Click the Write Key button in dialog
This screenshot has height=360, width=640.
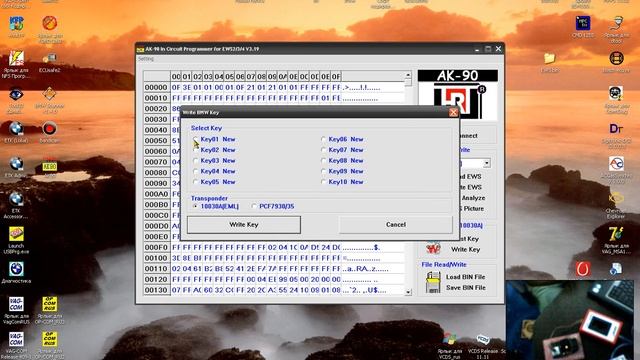click(244, 224)
